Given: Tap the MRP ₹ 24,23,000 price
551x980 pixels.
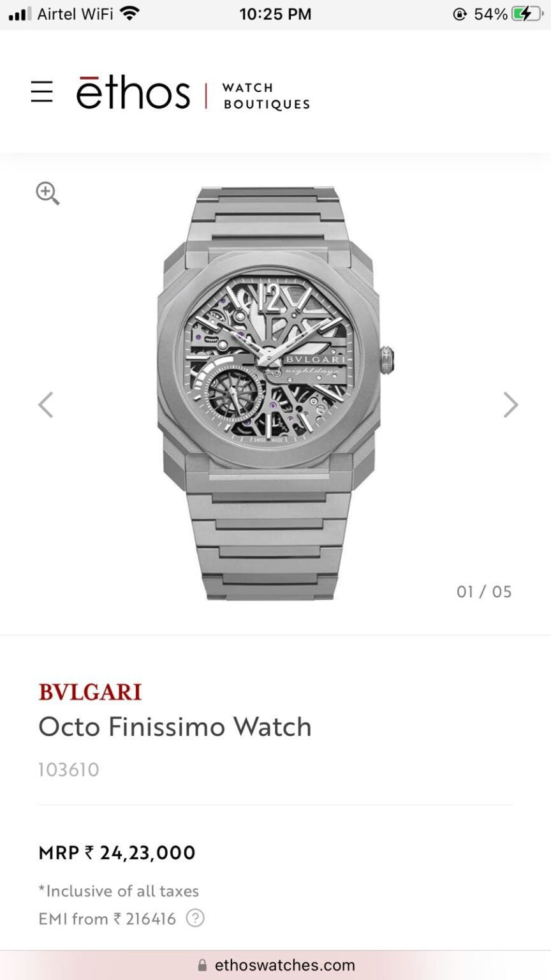Looking at the screenshot, I should (117, 852).
